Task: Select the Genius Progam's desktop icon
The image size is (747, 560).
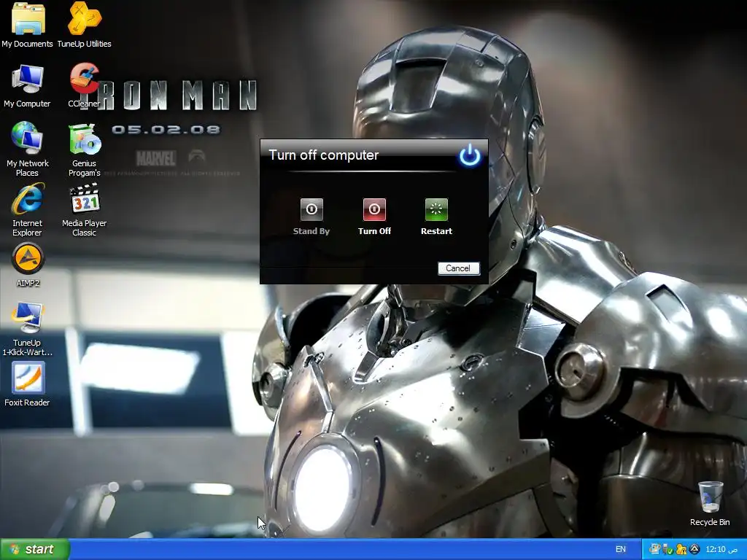Action: click(x=85, y=150)
